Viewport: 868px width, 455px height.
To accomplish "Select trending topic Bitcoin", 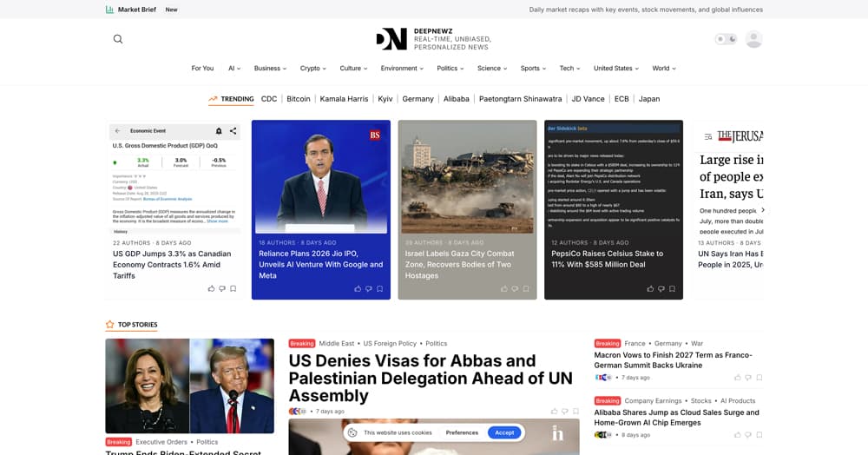I will 299,99.
